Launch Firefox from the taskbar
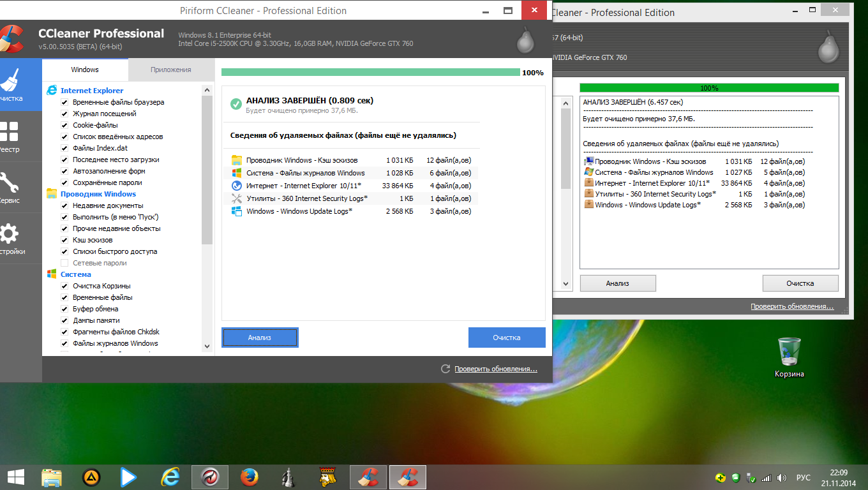Screen dimensions: 868x490 pyautogui.click(x=250, y=477)
